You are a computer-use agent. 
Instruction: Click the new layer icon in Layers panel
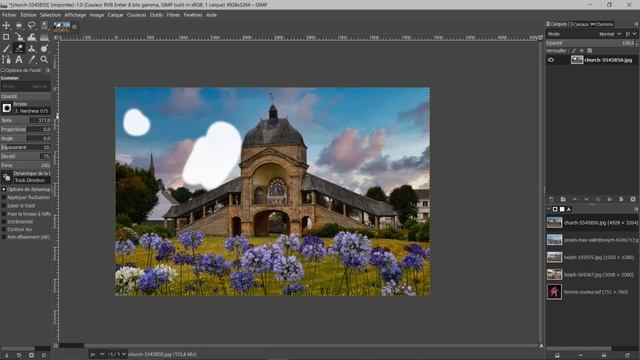coord(551,199)
